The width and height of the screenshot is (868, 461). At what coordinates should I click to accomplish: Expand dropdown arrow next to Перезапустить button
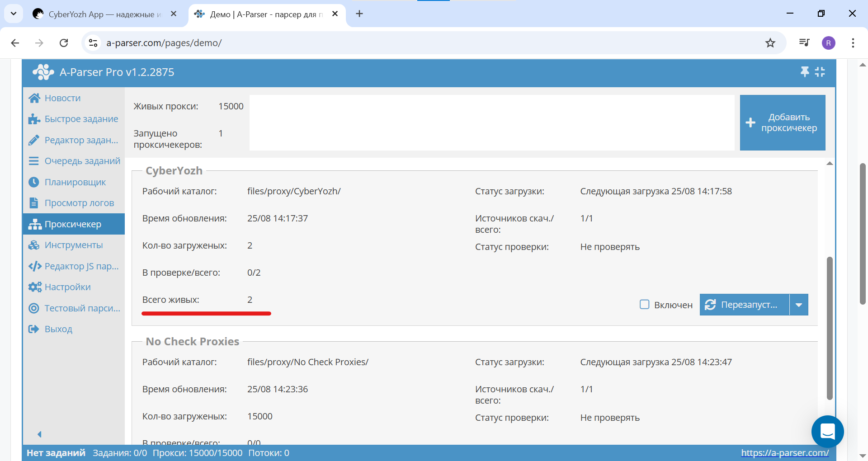click(x=799, y=305)
